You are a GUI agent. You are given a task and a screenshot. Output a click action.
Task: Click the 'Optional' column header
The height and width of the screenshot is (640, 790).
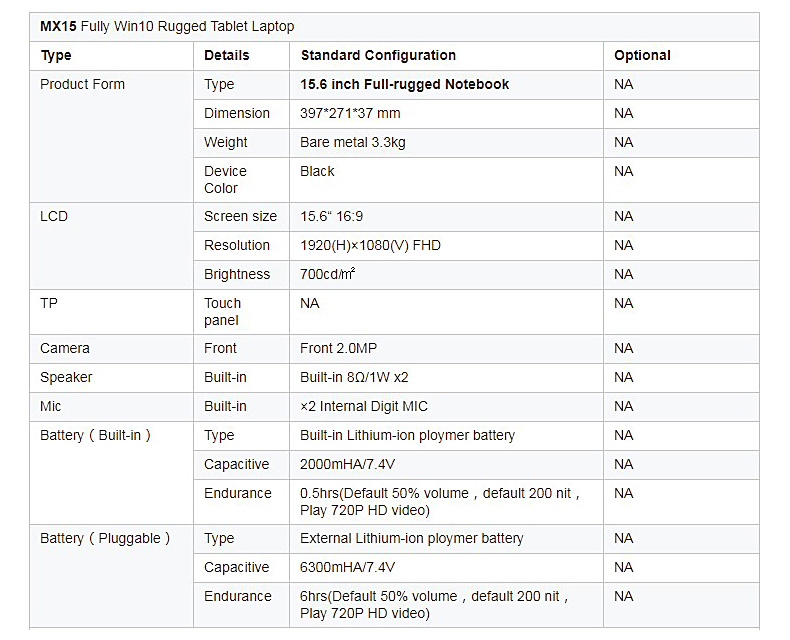(642, 56)
